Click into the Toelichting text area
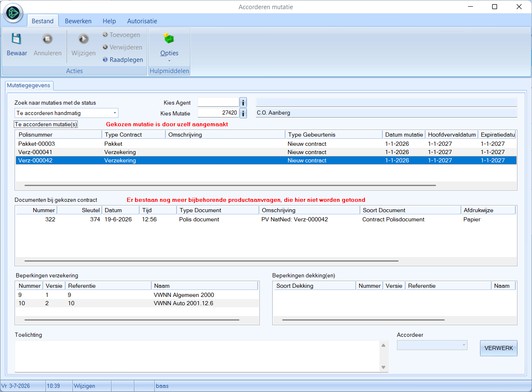This screenshot has width=532, height=392. click(x=198, y=356)
